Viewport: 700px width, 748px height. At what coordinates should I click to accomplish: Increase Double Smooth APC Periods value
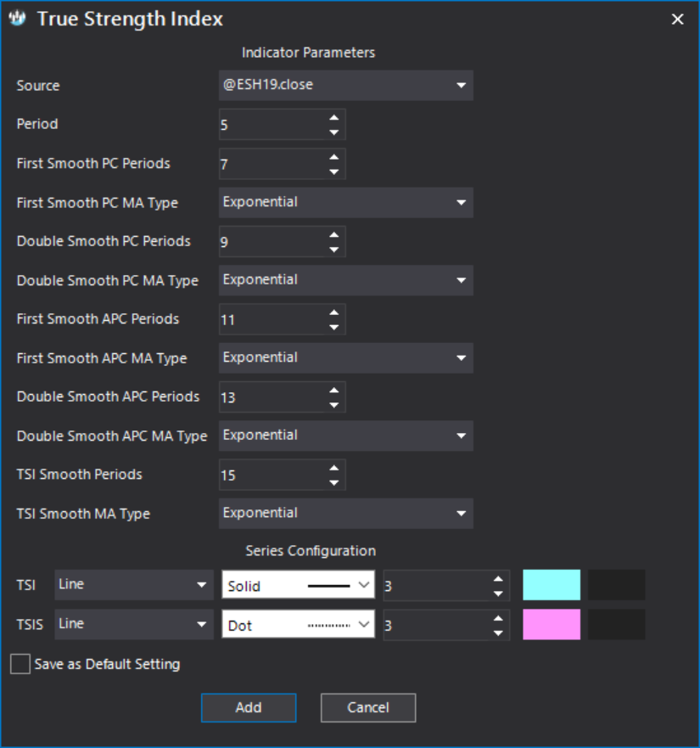(333, 391)
